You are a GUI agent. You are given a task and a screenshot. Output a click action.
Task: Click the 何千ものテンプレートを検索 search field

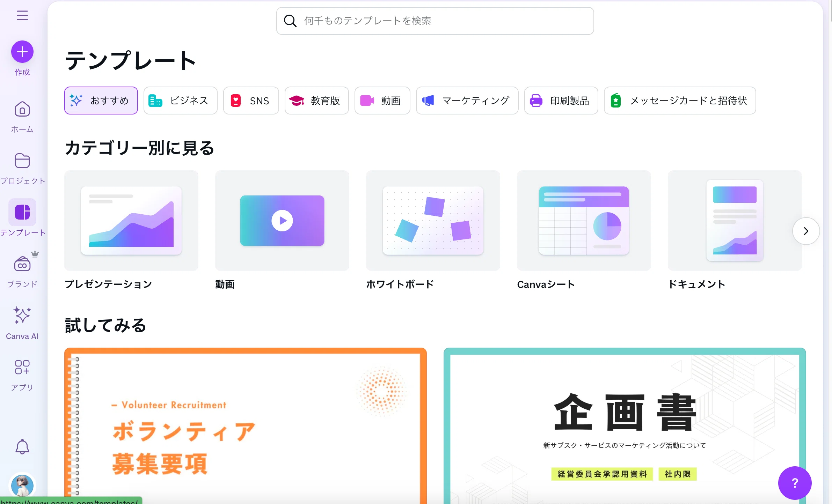(435, 21)
